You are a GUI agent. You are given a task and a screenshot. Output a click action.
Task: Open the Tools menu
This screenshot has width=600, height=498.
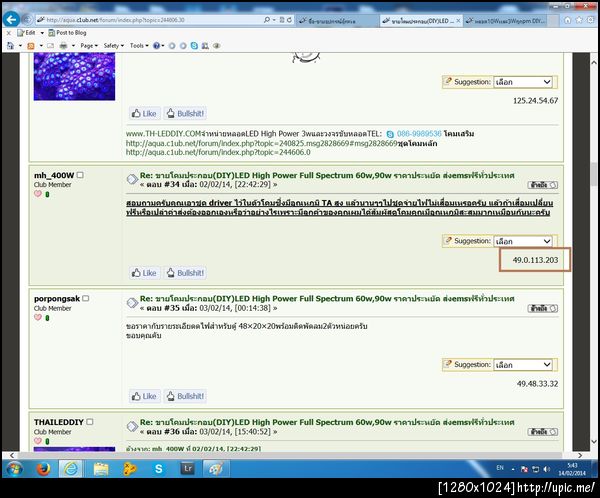(139, 46)
